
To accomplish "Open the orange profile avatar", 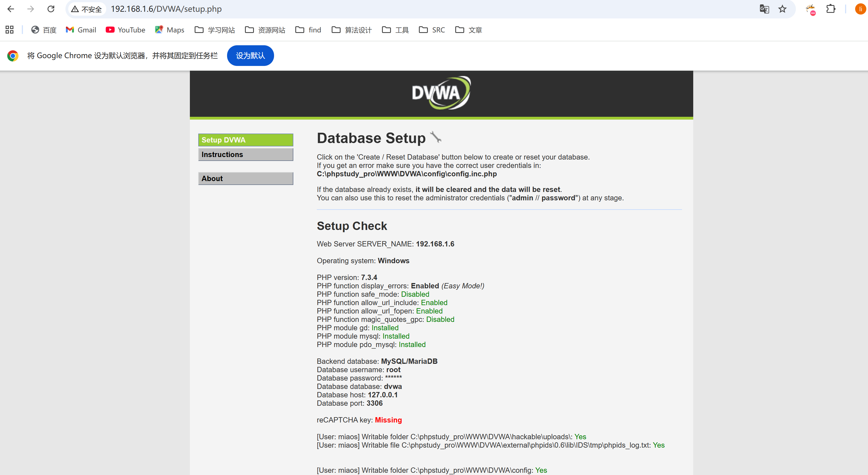I will click(x=860, y=9).
